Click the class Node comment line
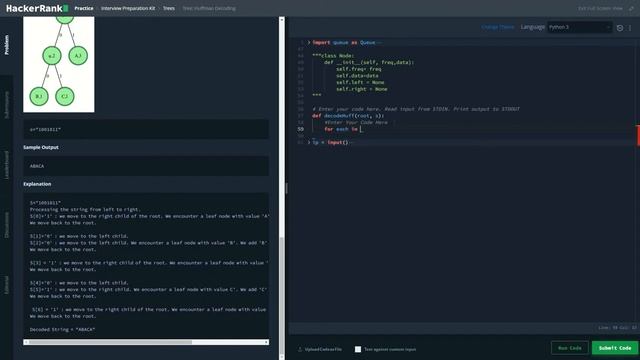The width and height of the screenshot is (640, 360). tap(333, 56)
